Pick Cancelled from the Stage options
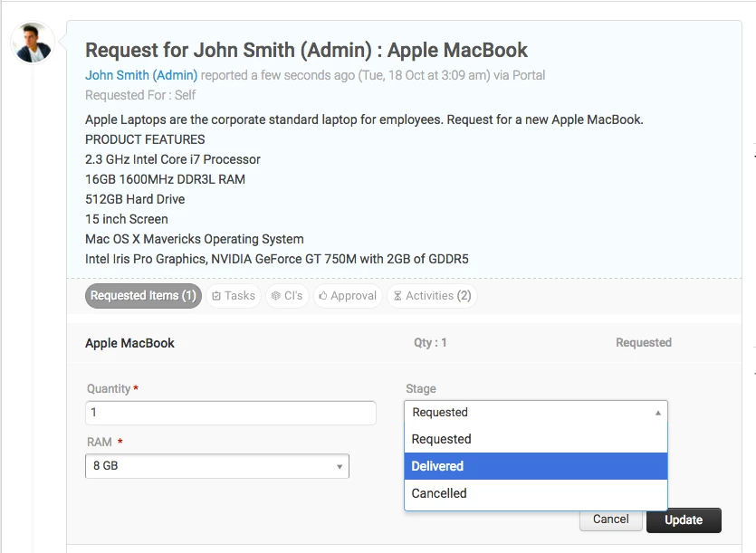The height and width of the screenshot is (553, 756). click(x=536, y=493)
